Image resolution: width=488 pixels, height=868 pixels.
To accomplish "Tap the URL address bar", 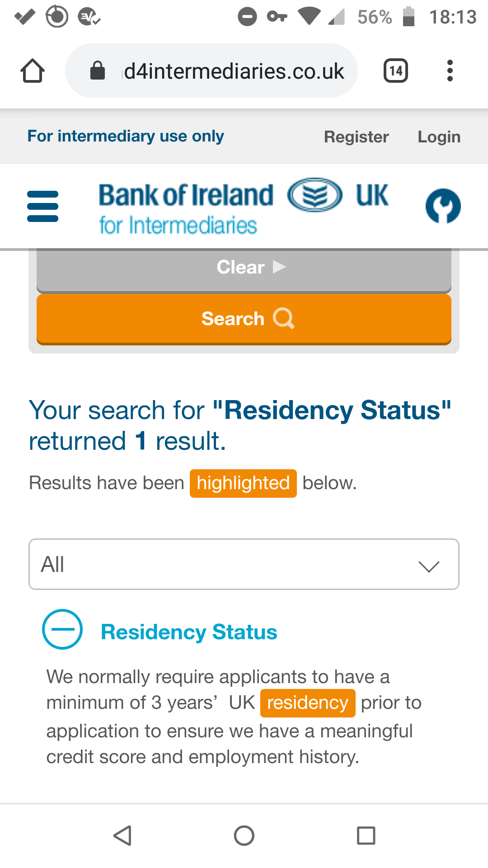I will pyautogui.click(x=211, y=71).
